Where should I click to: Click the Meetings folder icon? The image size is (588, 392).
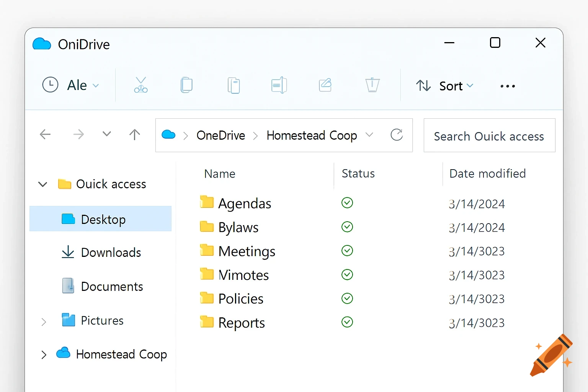(207, 250)
